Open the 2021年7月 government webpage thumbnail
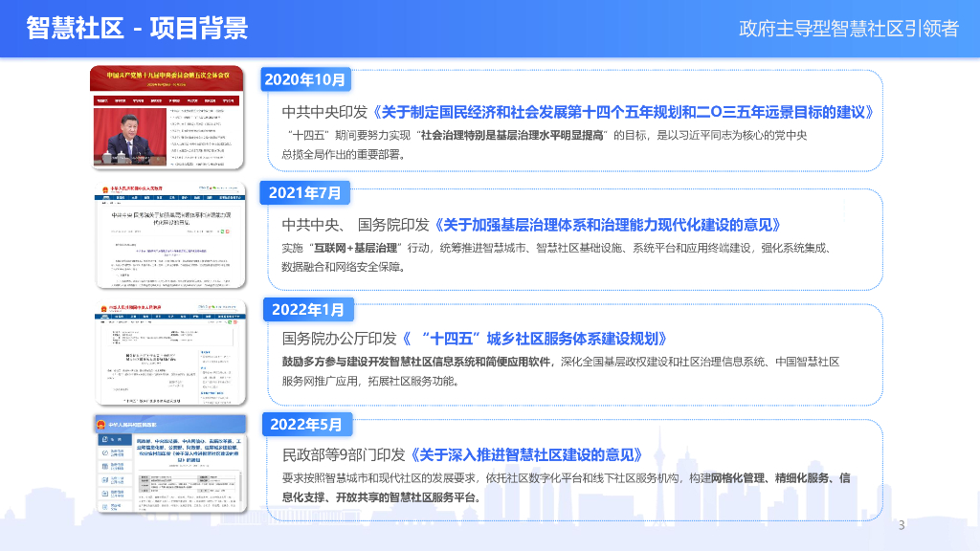The width and height of the screenshot is (980, 551). point(170,235)
